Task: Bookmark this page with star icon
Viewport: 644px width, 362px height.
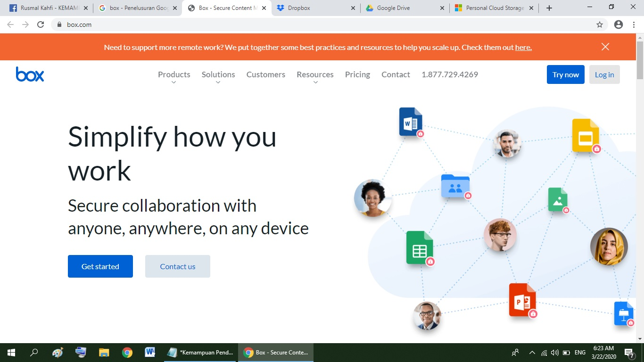Action: click(600, 25)
